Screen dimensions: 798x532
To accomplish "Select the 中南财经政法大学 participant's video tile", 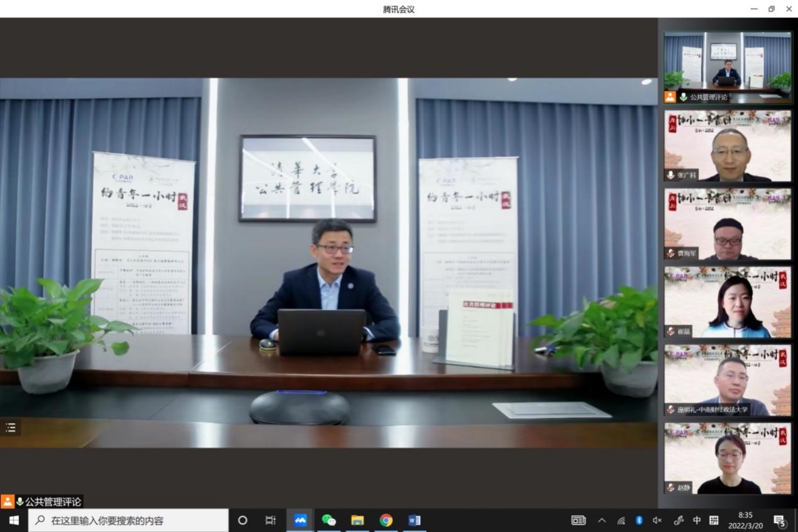I will click(x=728, y=379).
